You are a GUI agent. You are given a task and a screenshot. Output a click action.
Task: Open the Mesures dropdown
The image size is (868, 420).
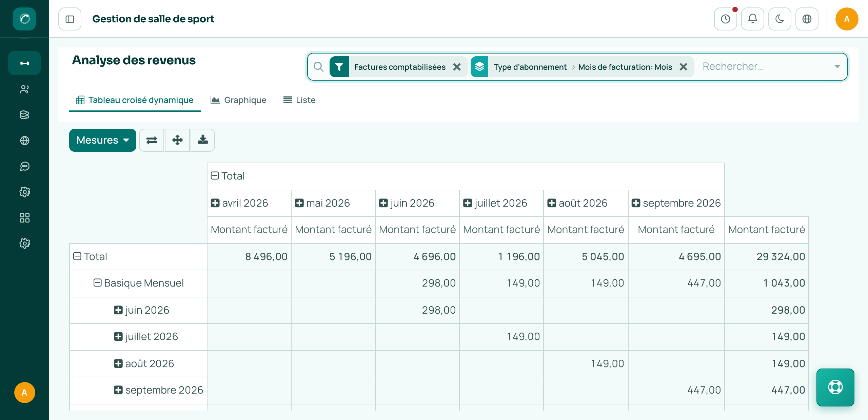click(x=103, y=140)
